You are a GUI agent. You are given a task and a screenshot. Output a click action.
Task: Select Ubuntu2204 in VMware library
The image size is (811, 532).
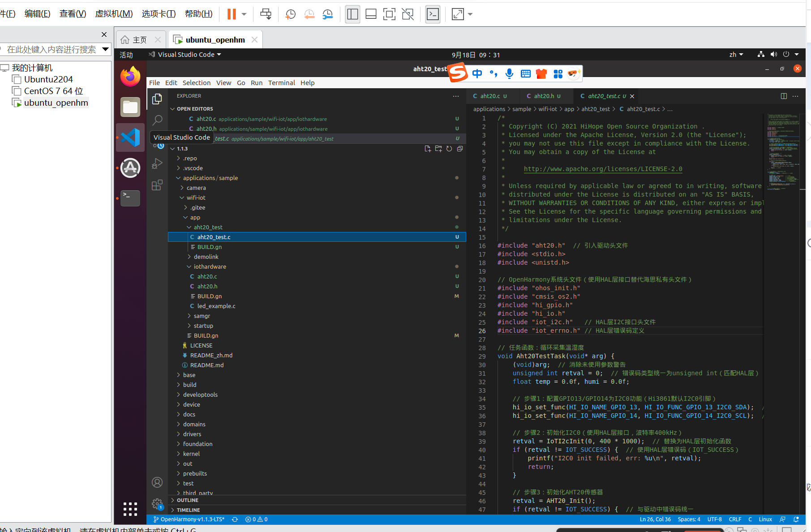click(48, 79)
